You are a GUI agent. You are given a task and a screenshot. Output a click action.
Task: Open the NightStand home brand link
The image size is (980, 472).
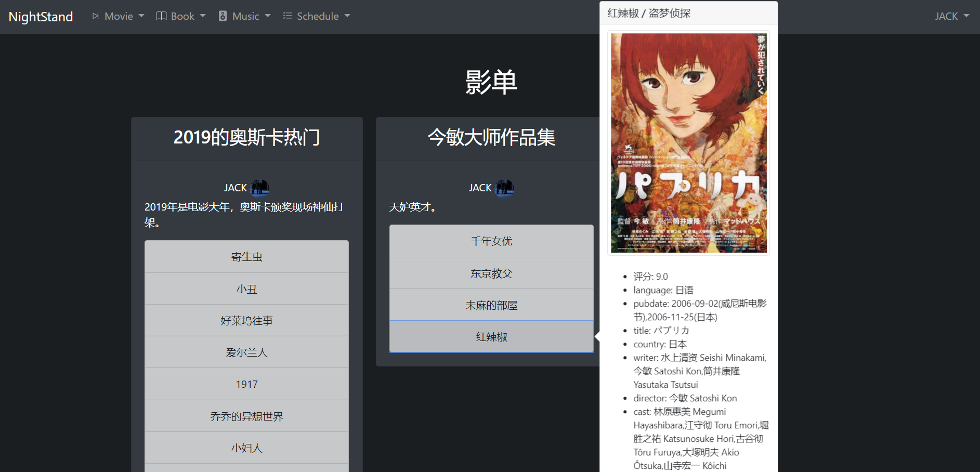click(41, 17)
